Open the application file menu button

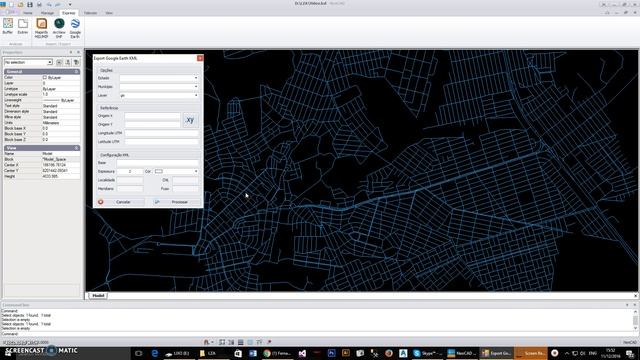[x=10, y=12]
